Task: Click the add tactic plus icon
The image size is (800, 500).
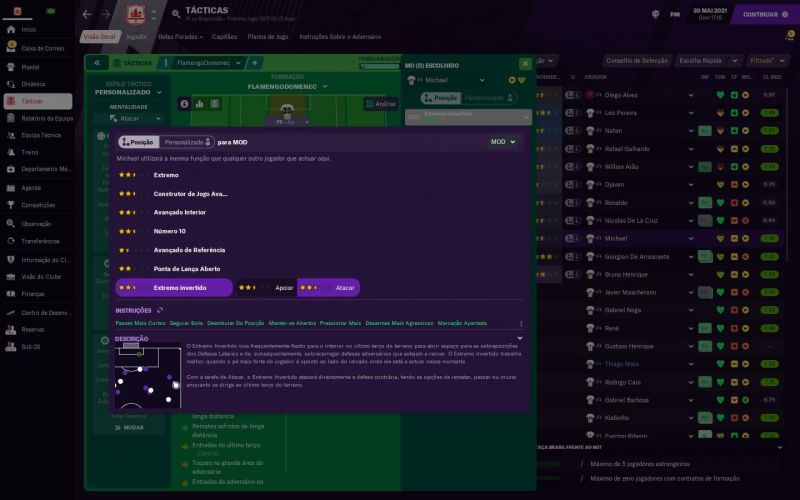Action: [x=255, y=63]
